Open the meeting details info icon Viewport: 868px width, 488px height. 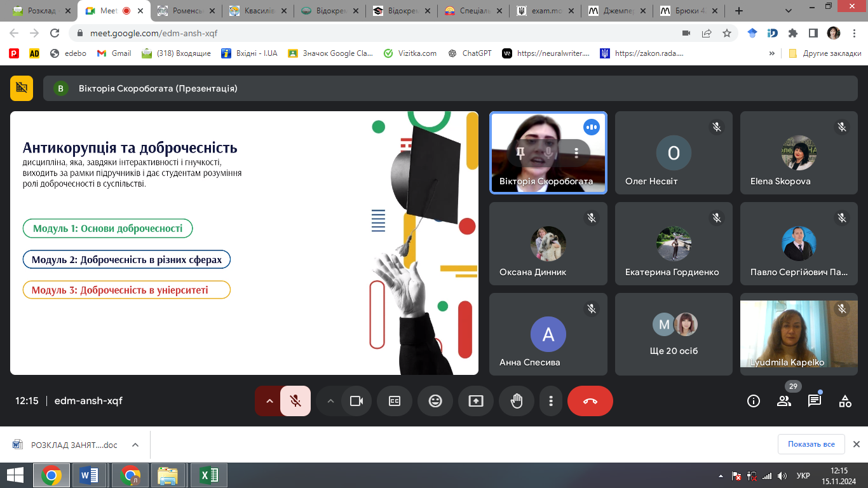pyautogui.click(x=754, y=401)
